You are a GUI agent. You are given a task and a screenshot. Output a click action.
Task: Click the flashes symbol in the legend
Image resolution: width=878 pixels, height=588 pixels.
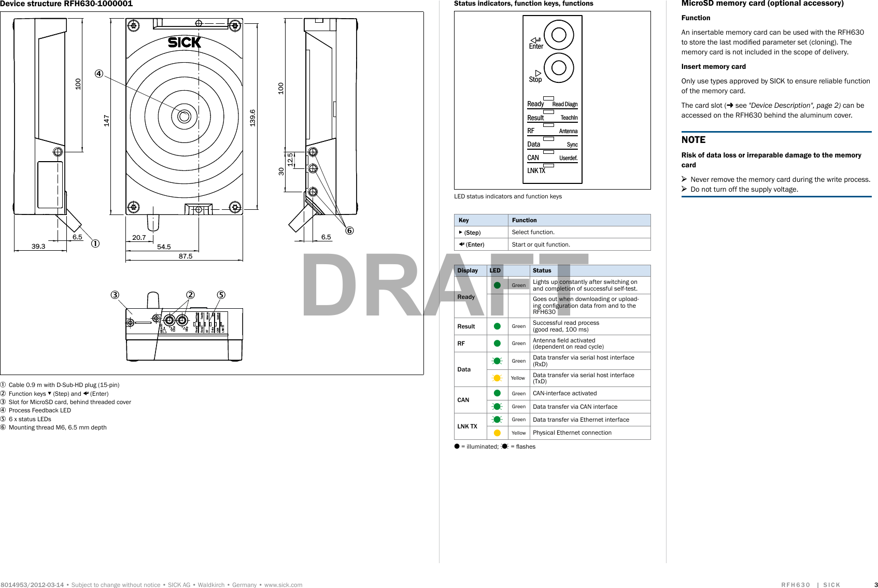coord(504,446)
